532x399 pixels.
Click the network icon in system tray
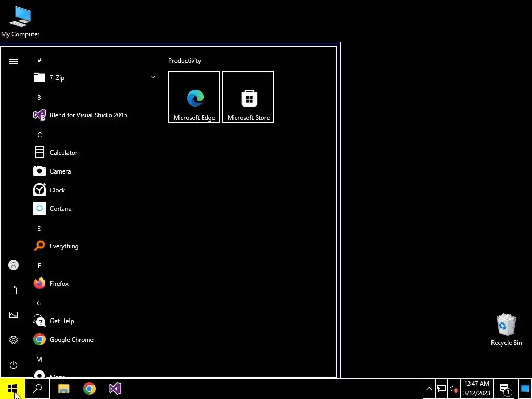tap(442, 389)
